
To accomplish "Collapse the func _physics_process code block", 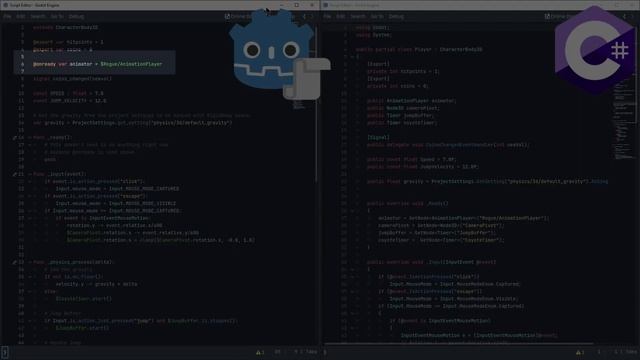I will (x=30, y=262).
